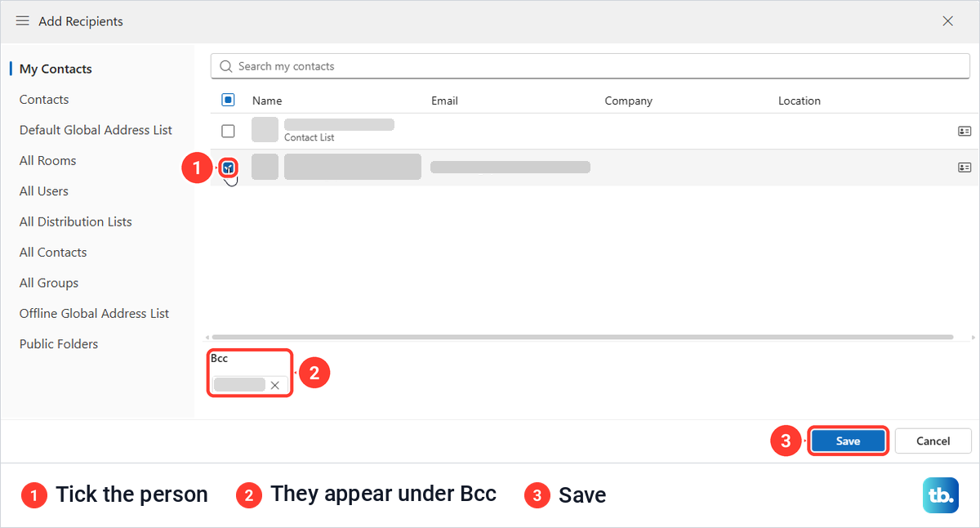Open Default Global Address List
The width and height of the screenshot is (980, 528).
coord(96,130)
